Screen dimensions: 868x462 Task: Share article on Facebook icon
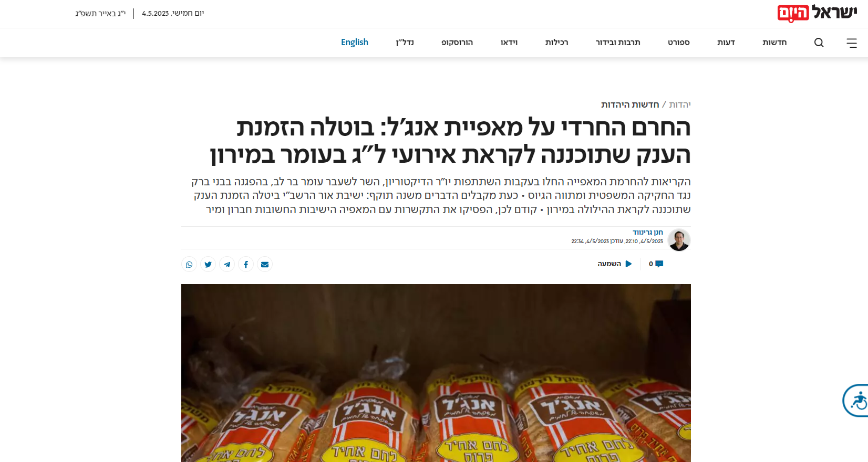click(246, 264)
